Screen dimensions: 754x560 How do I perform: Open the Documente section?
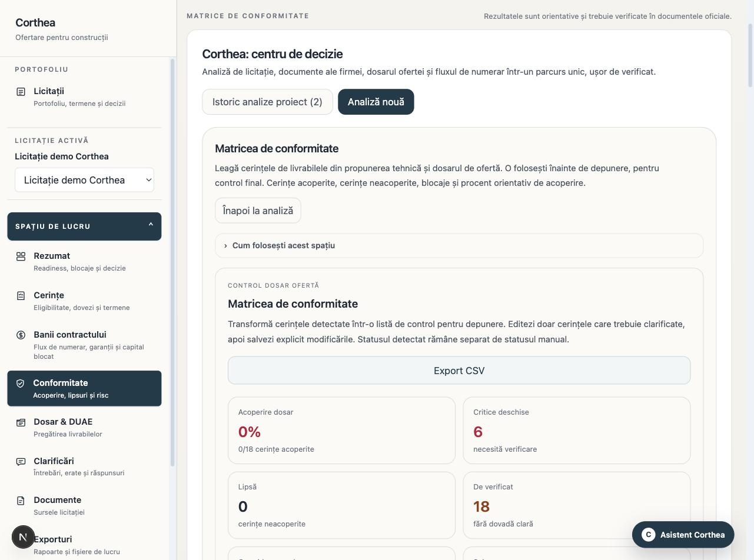84,505
